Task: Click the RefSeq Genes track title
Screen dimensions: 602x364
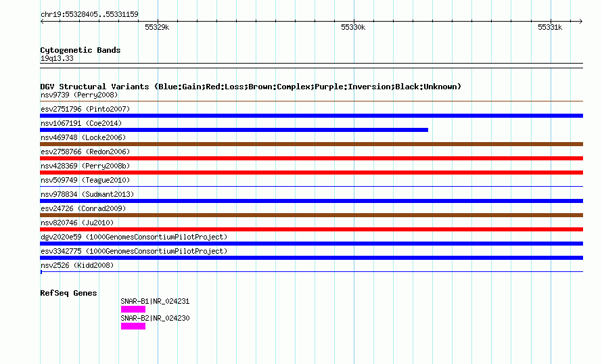Action: coord(68,293)
